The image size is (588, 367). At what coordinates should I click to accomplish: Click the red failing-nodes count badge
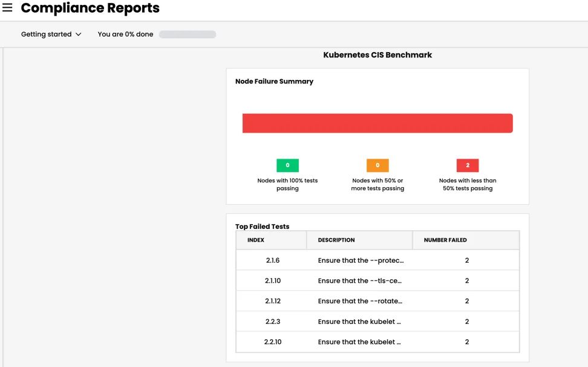coord(466,165)
